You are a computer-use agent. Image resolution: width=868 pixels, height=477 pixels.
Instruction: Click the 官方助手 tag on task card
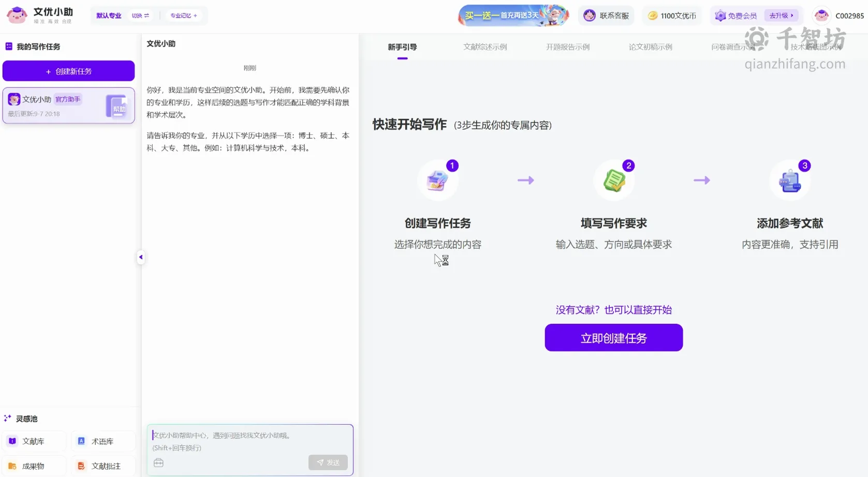68,99
